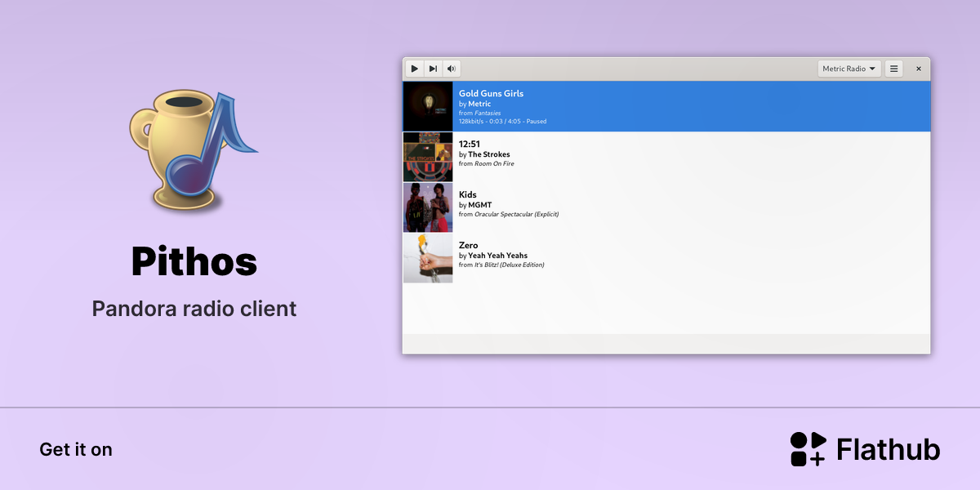
Task: Click the It's Blitz! album cover
Action: point(427,258)
